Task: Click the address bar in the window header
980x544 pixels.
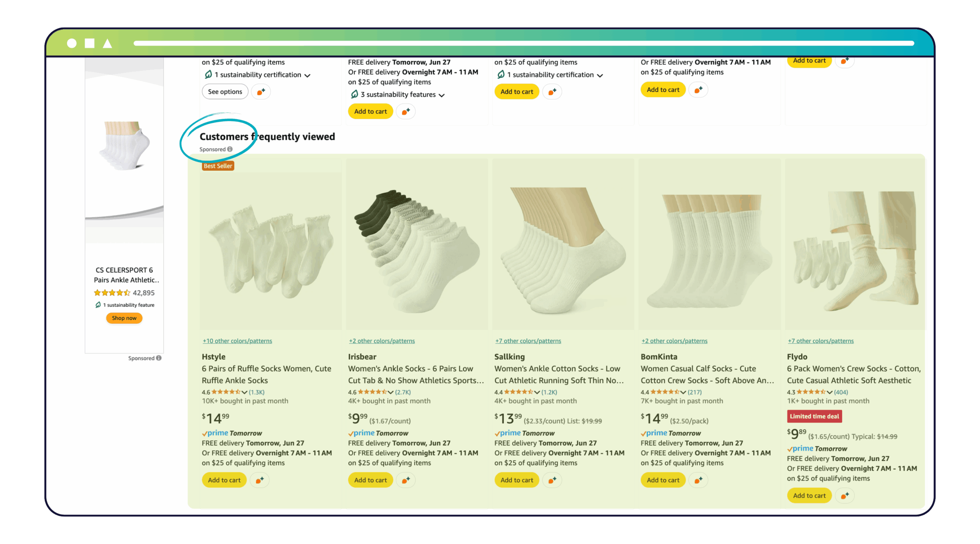Action: pos(524,43)
